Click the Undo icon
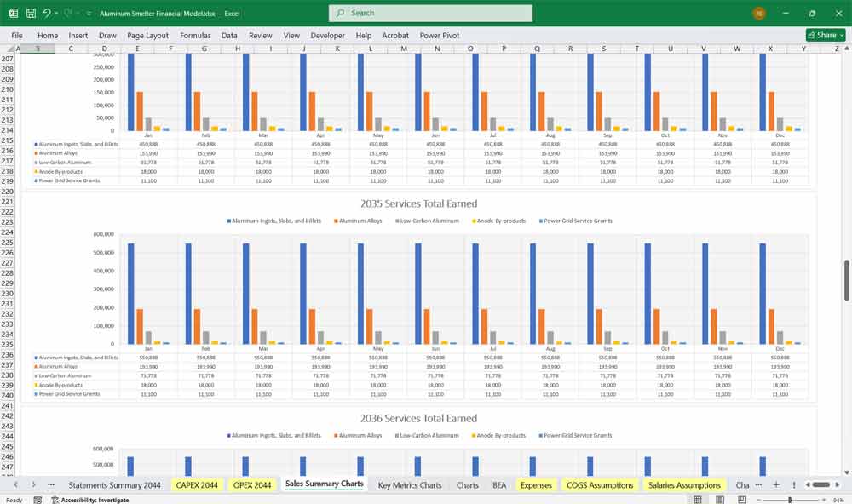852x504 pixels. point(48,13)
